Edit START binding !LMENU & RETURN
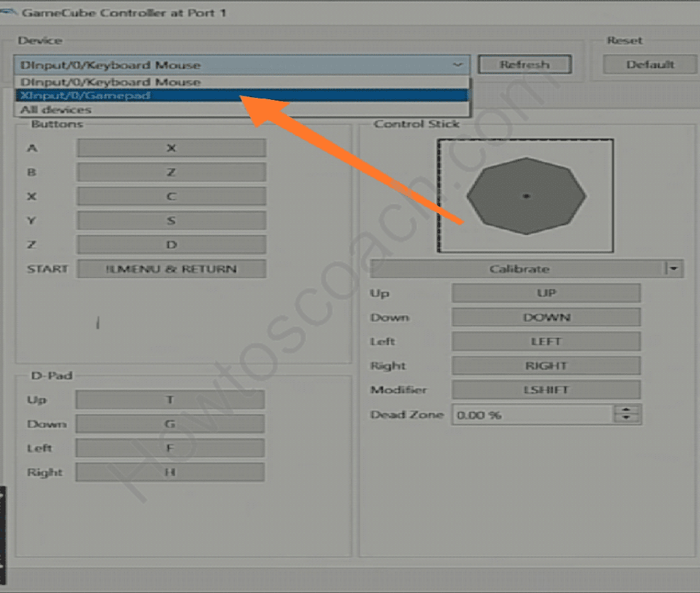This screenshot has width=700, height=593. 172,269
